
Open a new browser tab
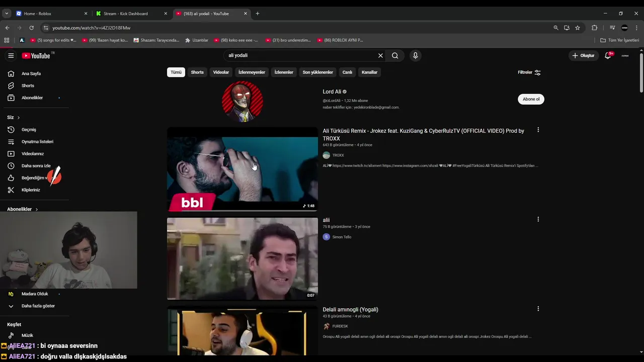[x=258, y=14]
